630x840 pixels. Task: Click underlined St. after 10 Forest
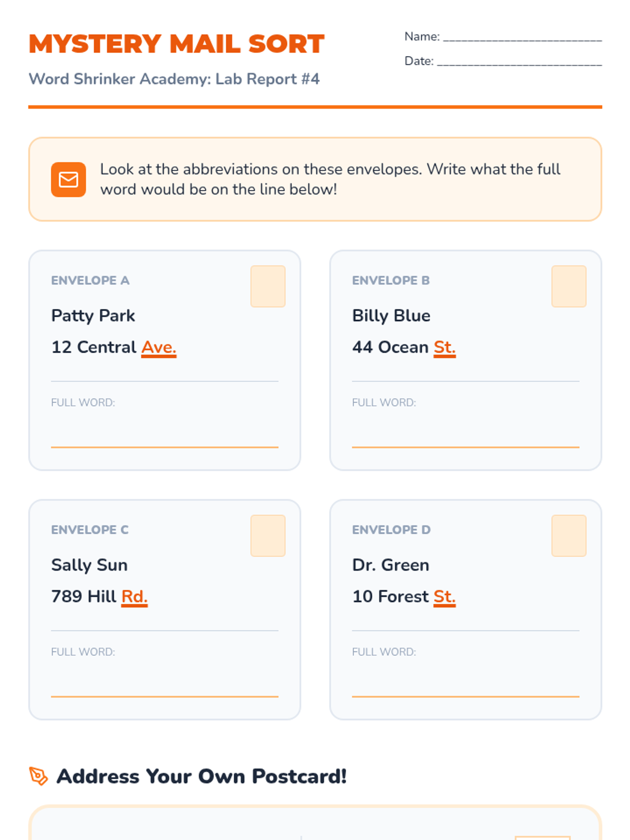click(444, 597)
